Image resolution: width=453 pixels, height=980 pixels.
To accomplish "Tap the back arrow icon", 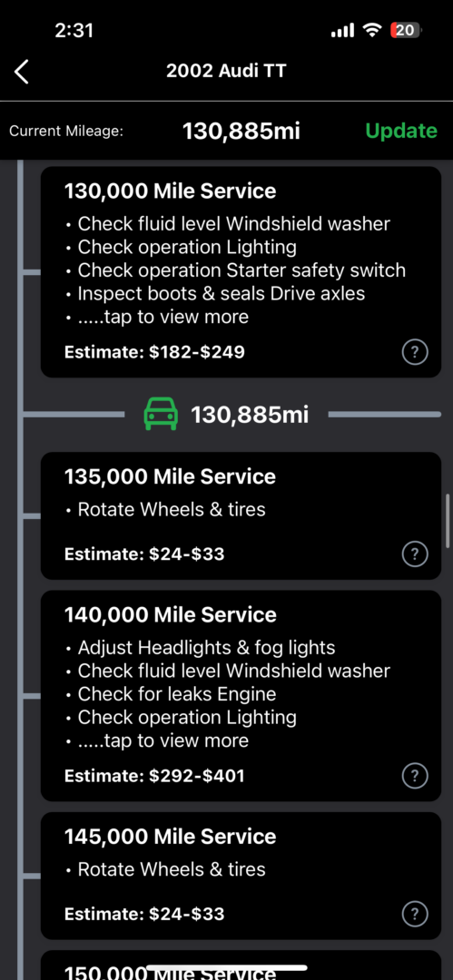I will (22, 72).
